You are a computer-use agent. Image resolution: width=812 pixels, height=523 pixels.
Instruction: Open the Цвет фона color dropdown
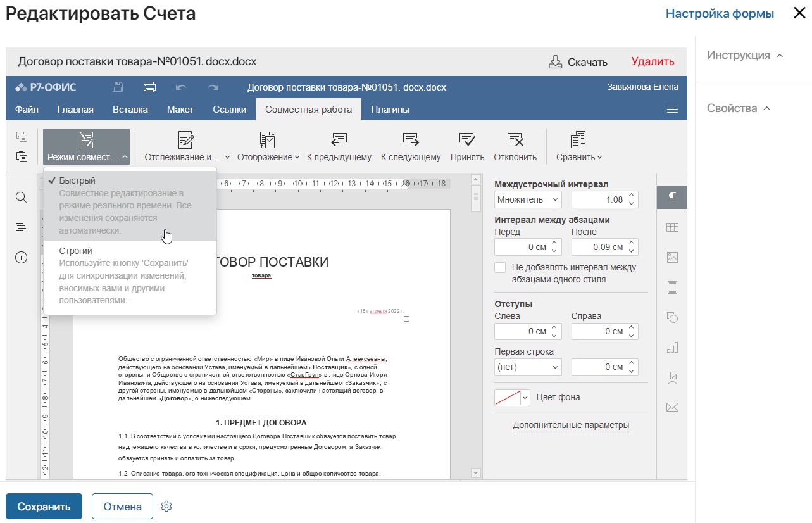coord(513,398)
